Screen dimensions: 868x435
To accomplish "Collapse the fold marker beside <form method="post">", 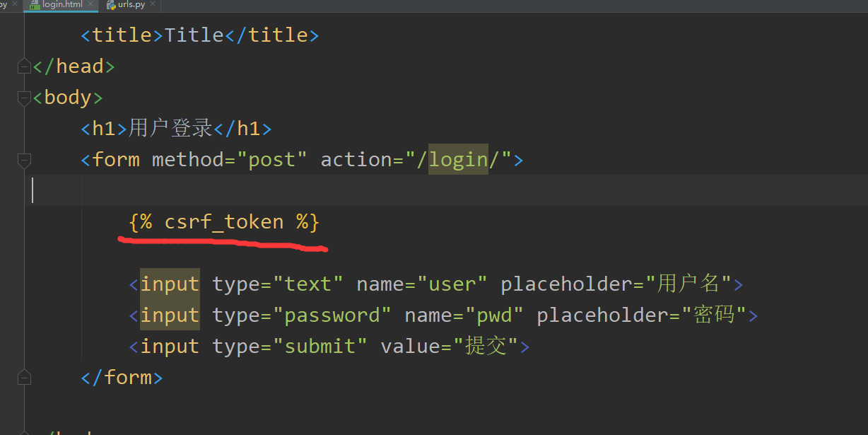I will (24, 160).
